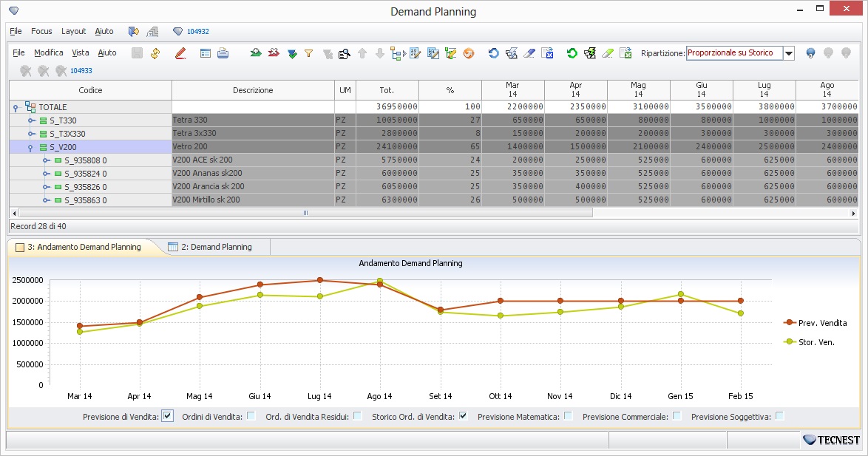Enable the Ordini di Vendita checkbox
The height and width of the screenshot is (456, 868).
(x=251, y=415)
